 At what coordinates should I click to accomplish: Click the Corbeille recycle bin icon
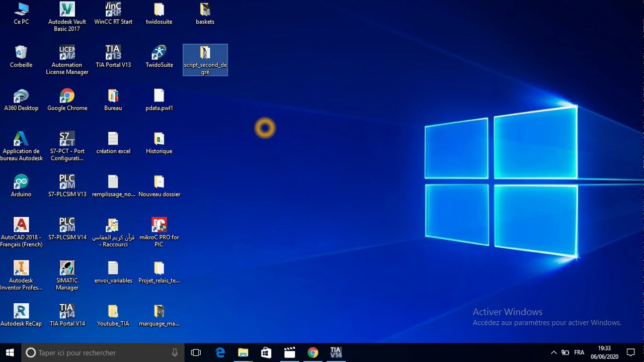tap(21, 57)
